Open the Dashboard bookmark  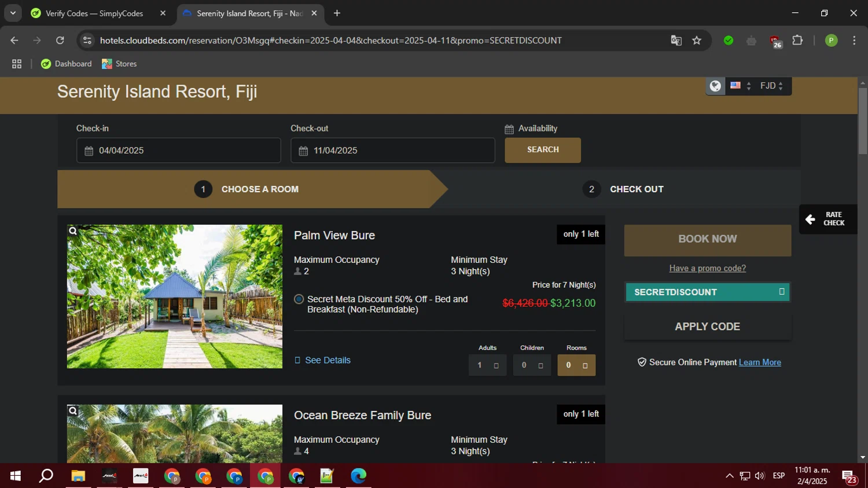click(67, 64)
